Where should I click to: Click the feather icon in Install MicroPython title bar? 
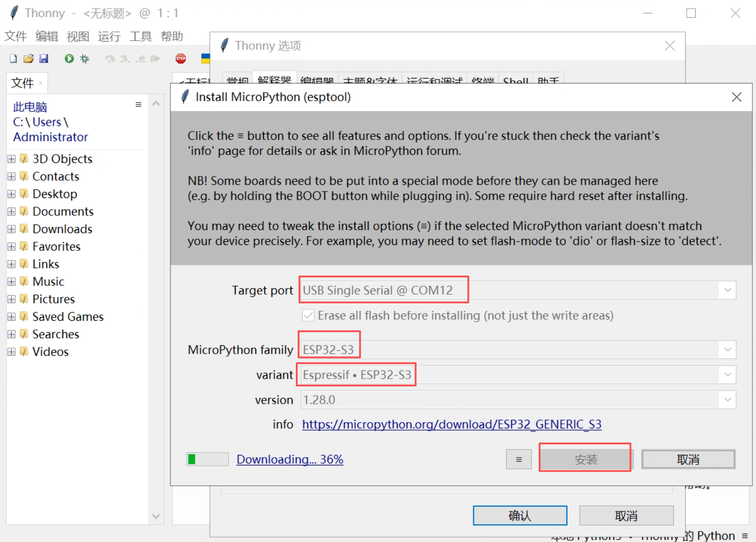point(185,97)
